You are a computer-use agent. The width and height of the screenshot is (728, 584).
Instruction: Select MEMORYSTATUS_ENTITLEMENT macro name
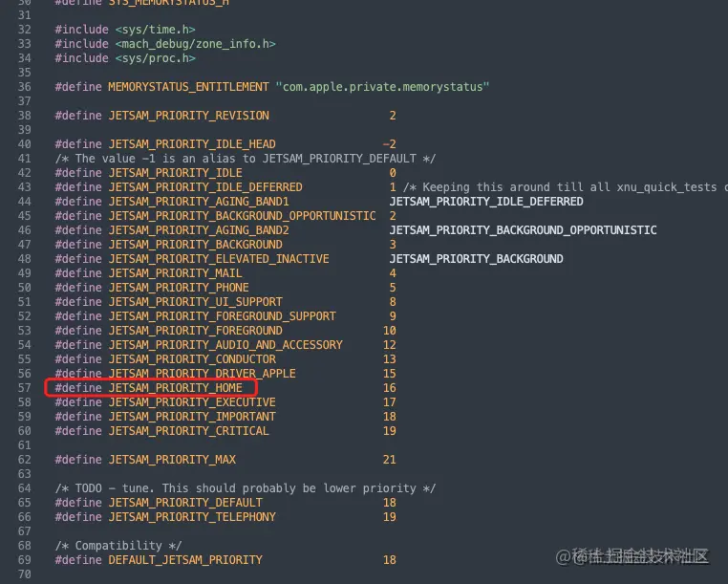(188, 87)
